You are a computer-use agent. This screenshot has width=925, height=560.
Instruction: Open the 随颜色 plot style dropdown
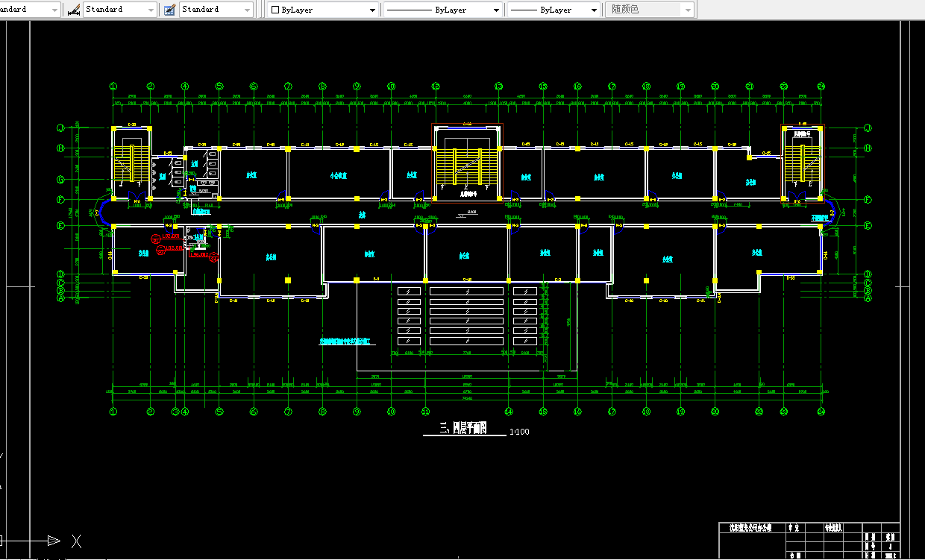[650, 10]
